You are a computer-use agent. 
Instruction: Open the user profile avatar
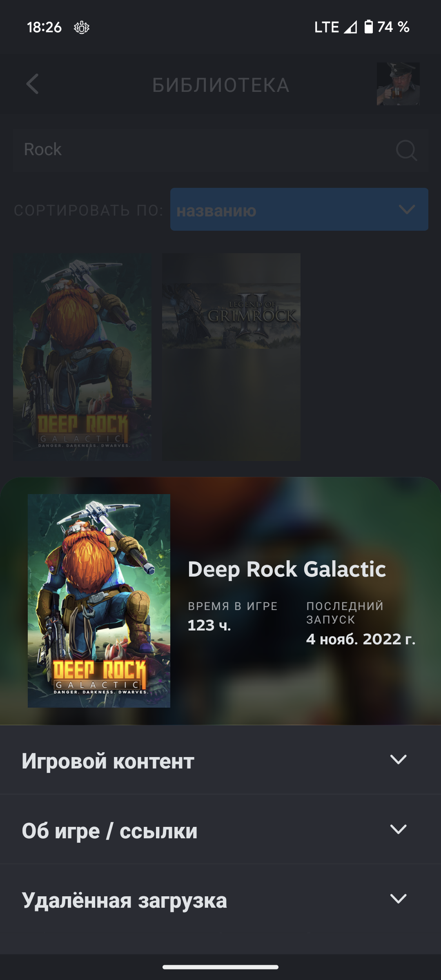(398, 84)
